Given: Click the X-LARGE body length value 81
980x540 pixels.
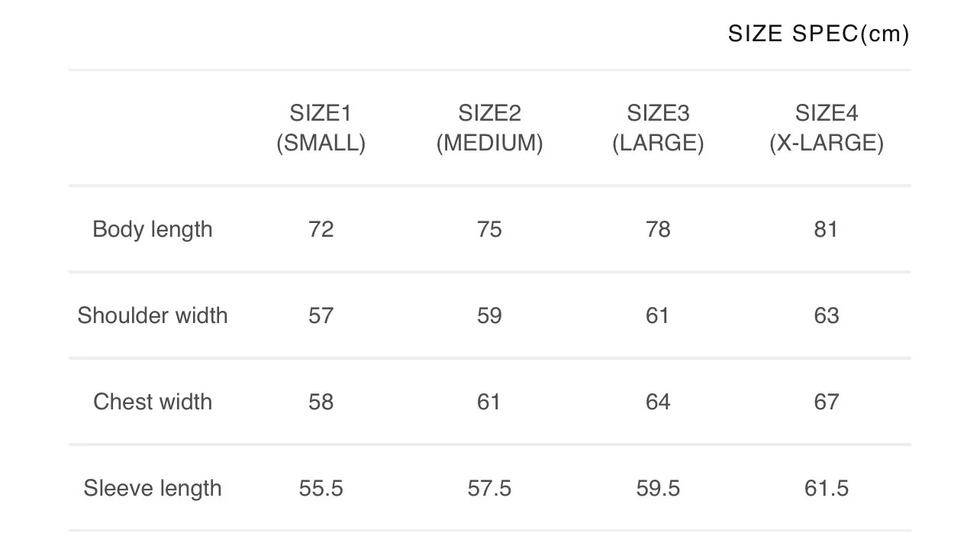Looking at the screenshot, I should pyautogui.click(x=827, y=229).
